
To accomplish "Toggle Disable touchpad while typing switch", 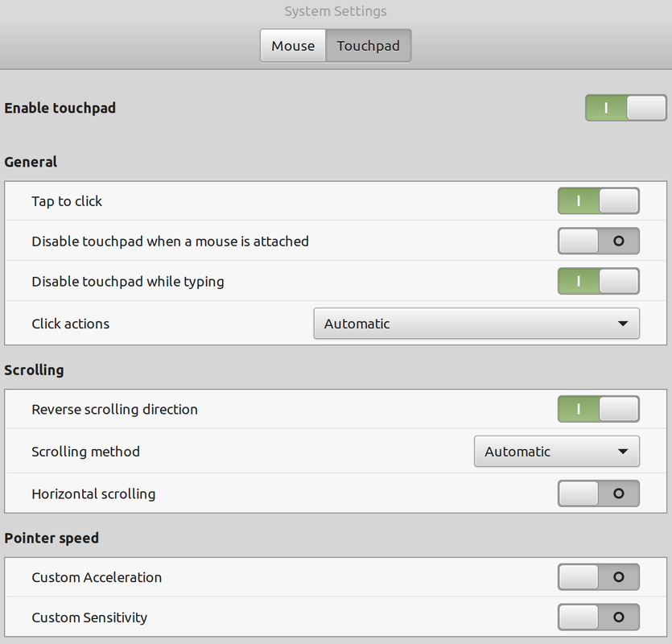I will 598,282.
